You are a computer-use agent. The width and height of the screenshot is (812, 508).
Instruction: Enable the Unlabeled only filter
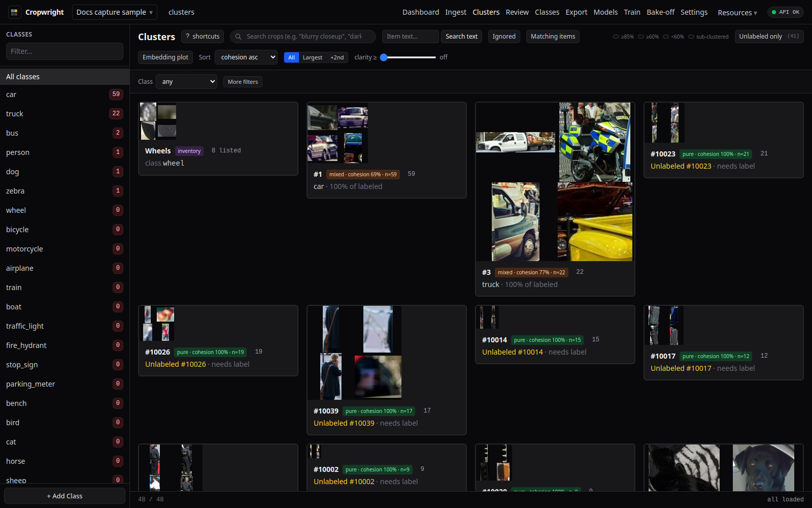769,37
